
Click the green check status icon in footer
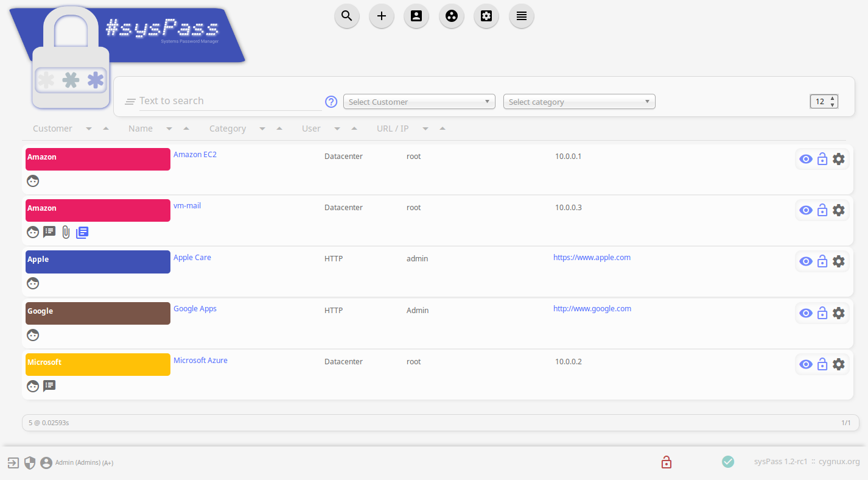(x=728, y=462)
